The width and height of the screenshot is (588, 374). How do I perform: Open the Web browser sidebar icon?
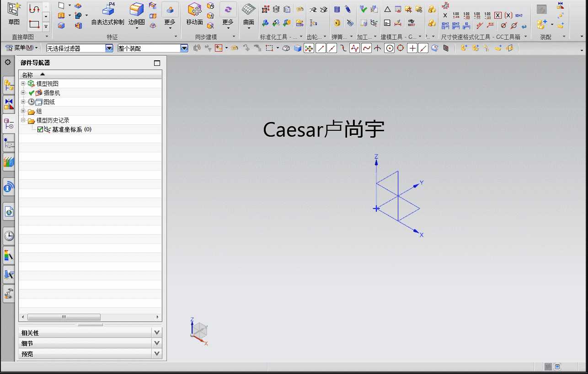tap(9, 211)
